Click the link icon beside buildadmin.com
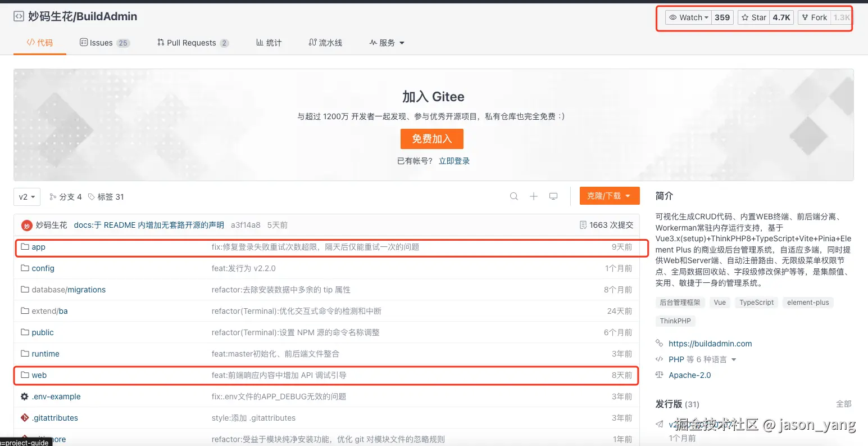Image resolution: width=868 pixels, height=446 pixels. point(660,344)
